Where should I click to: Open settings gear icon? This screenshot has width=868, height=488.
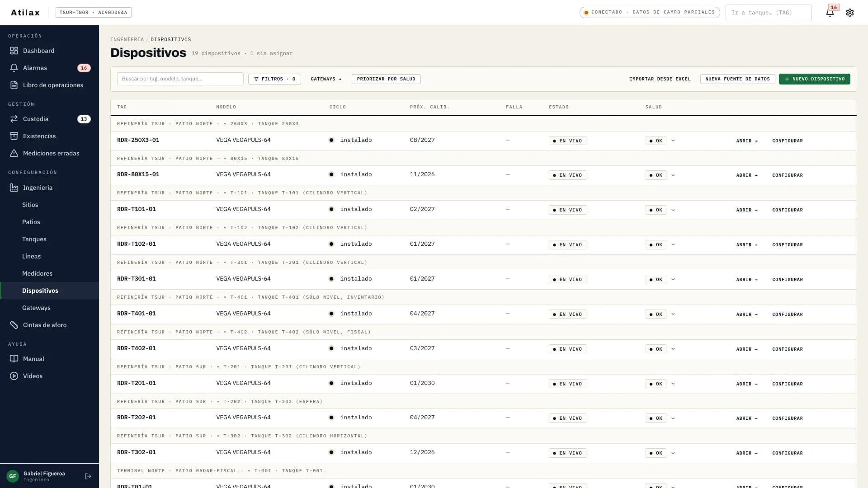click(x=850, y=13)
